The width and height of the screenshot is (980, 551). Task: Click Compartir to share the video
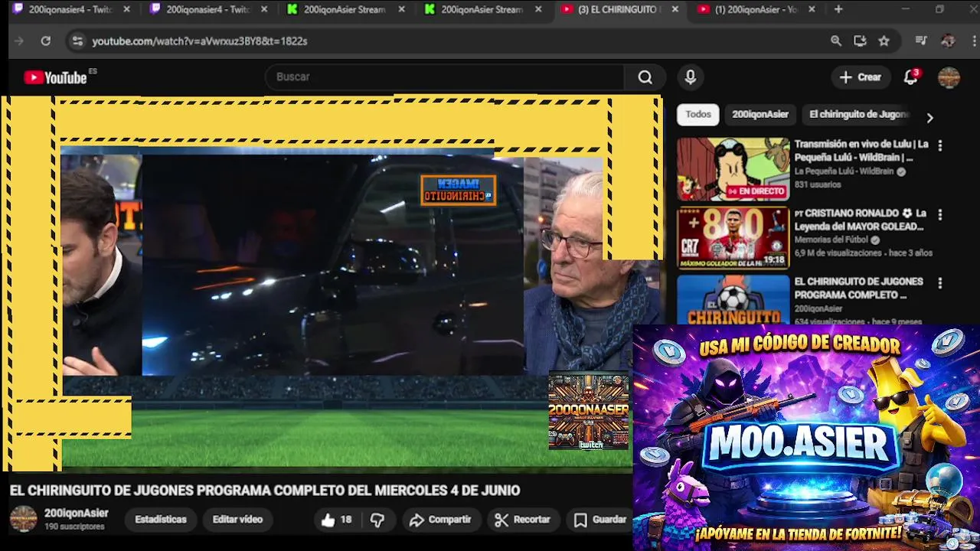coord(440,520)
